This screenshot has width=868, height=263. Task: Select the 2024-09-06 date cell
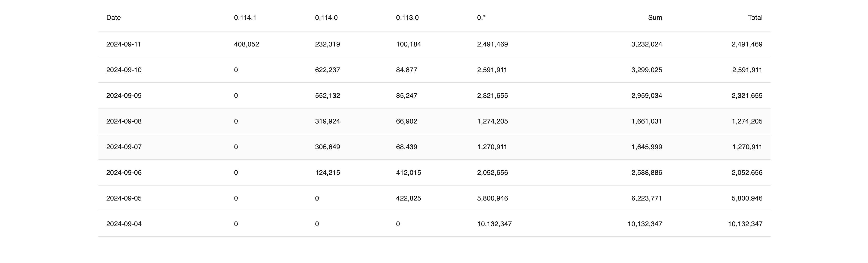click(x=124, y=172)
